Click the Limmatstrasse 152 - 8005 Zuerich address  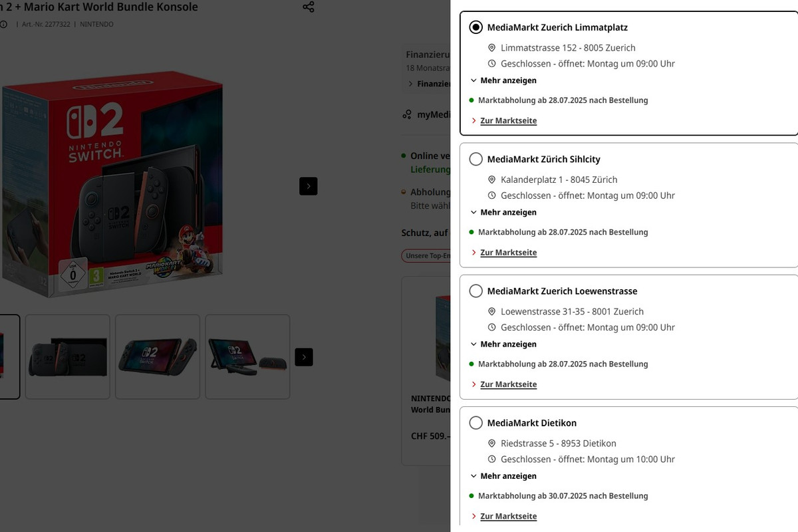pos(568,48)
